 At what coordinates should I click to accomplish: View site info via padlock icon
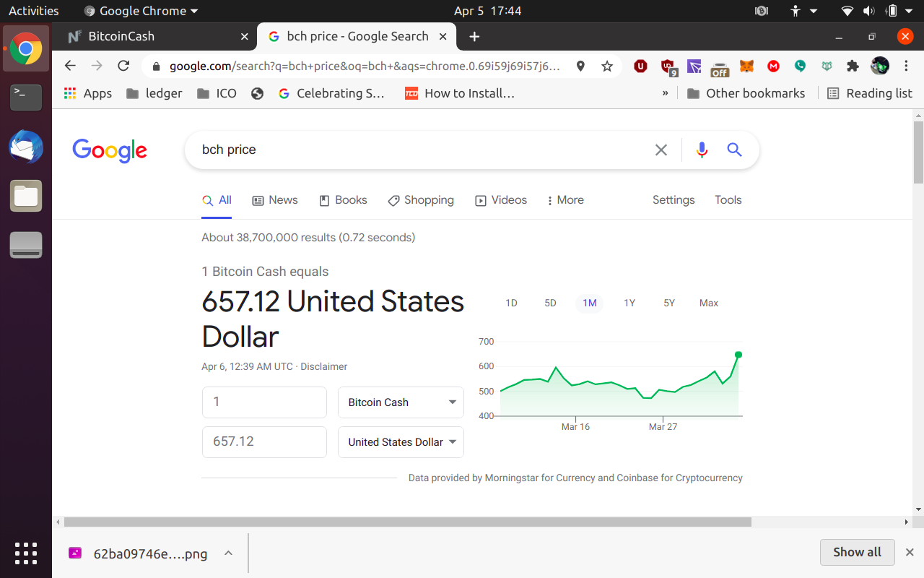(155, 66)
